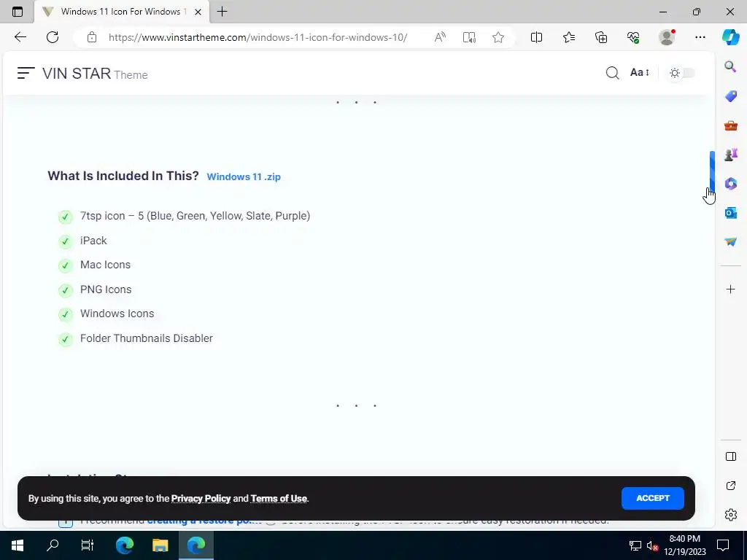Launch Copilot from the sidebar
This screenshot has height=560, width=747.
click(x=730, y=37)
